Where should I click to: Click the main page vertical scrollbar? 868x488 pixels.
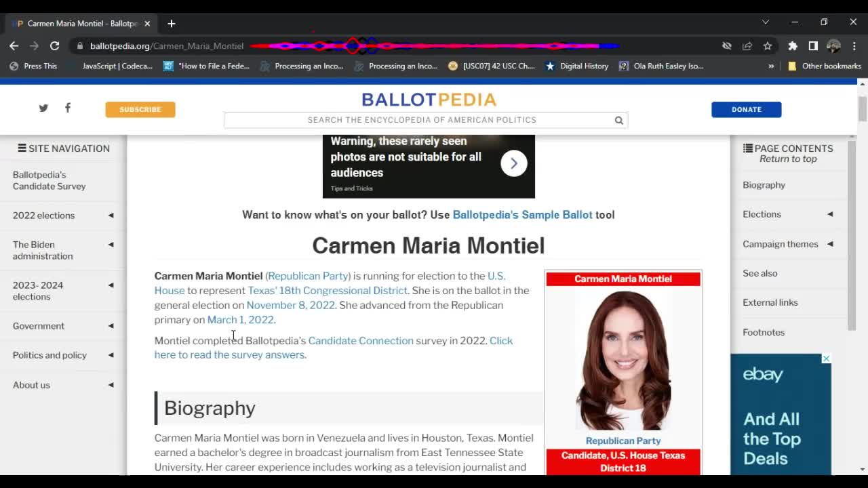(x=862, y=109)
